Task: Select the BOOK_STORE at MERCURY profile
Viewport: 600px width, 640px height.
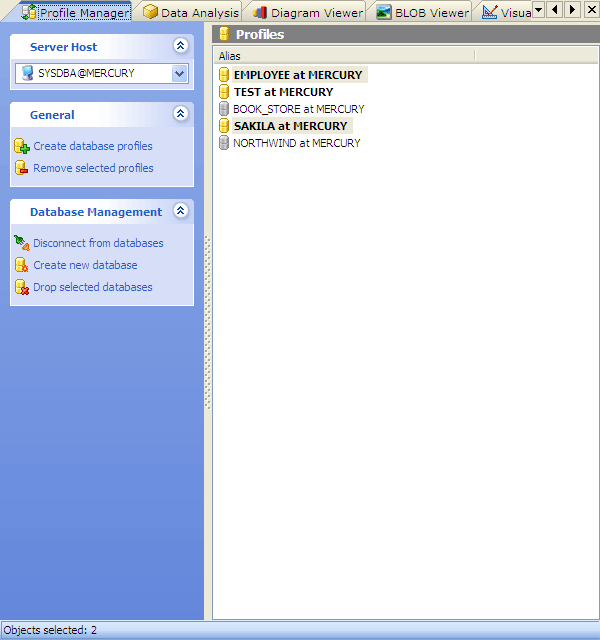Action: (298, 109)
